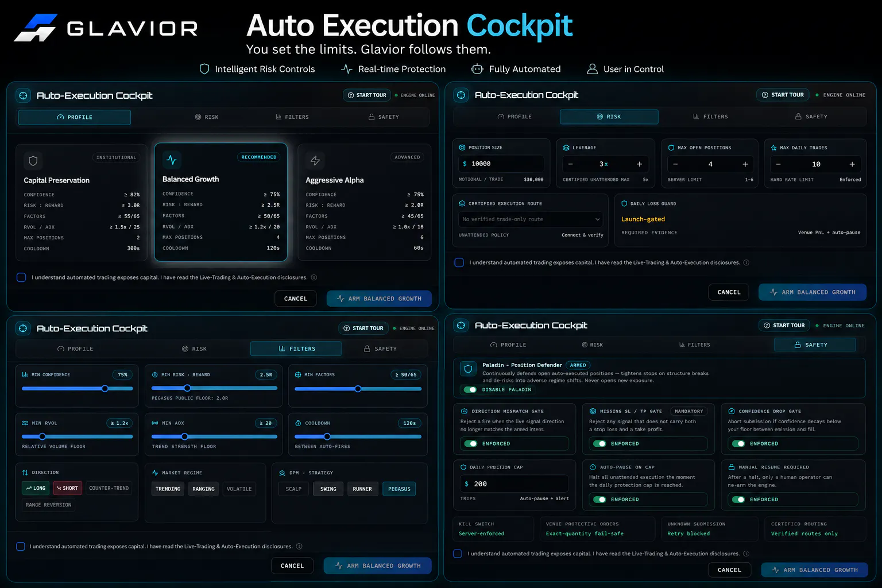
Task: Select the Trending market regime chip
Action: point(168,489)
